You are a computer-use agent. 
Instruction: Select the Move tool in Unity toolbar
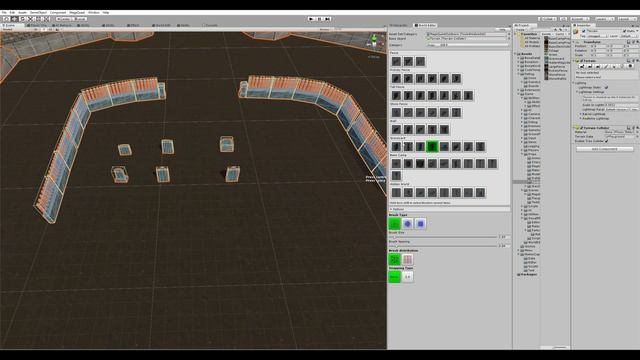pyautogui.click(x=15, y=19)
